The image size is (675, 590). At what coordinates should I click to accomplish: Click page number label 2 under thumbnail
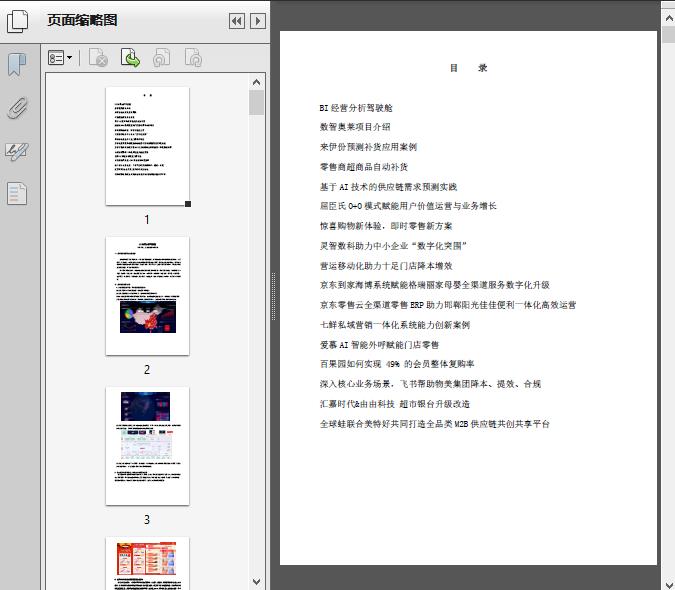click(147, 370)
